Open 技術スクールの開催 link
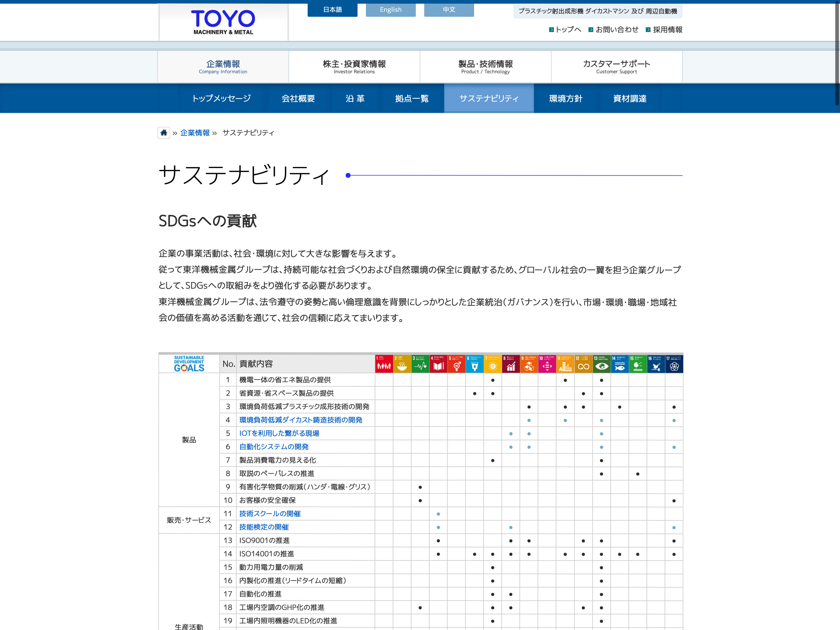The height and width of the screenshot is (630, 840). 270,513
